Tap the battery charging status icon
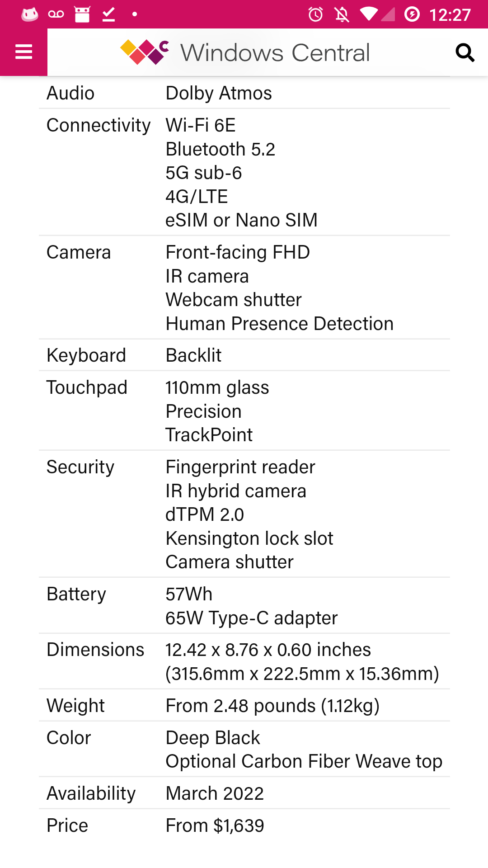488x868 pixels. (412, 14)
